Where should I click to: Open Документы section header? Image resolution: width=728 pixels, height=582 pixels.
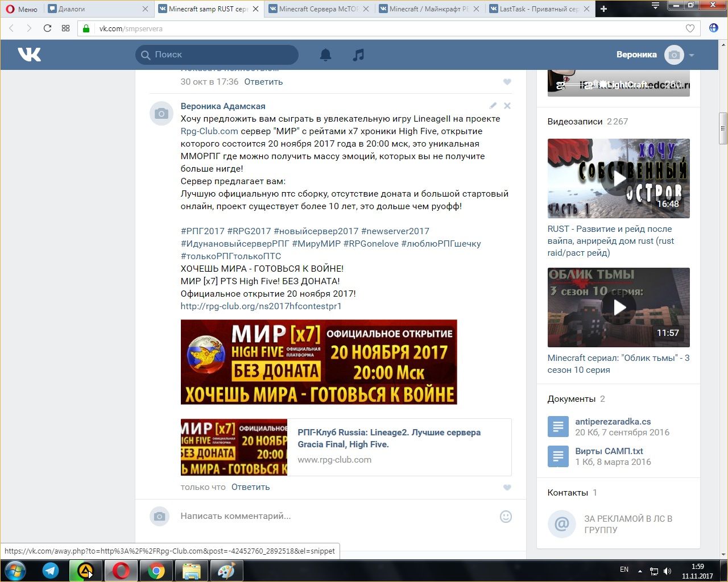tap(572, 399)
